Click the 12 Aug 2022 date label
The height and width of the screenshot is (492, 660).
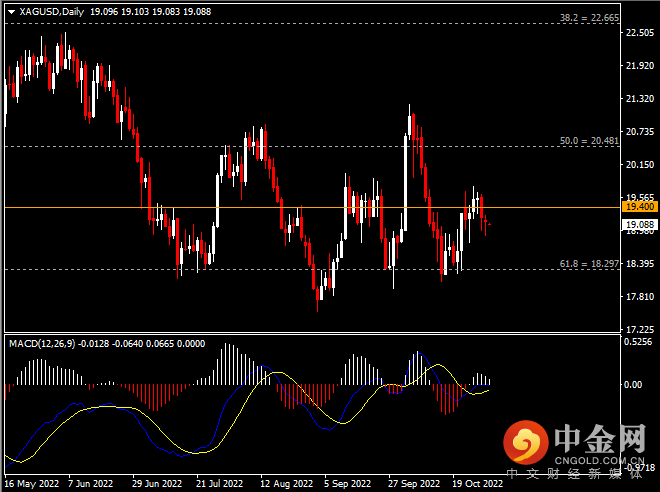coord(286,484)
